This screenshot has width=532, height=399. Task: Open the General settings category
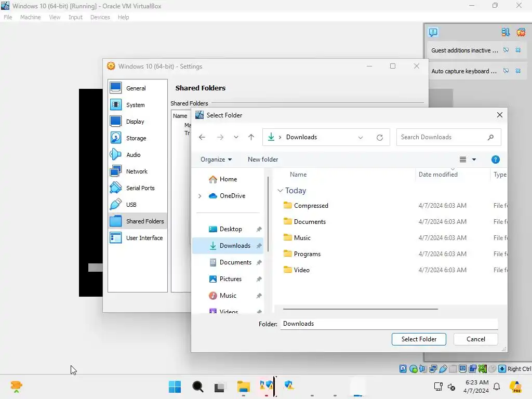137,88
